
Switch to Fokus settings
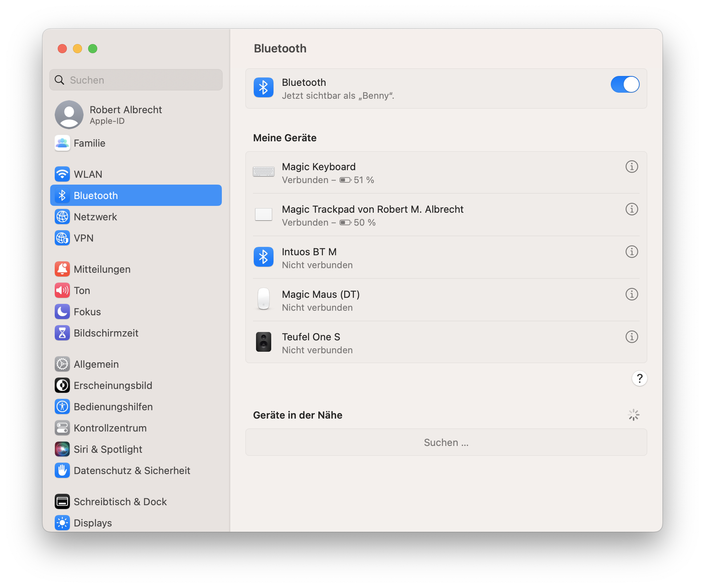click(x=87, y=312)
